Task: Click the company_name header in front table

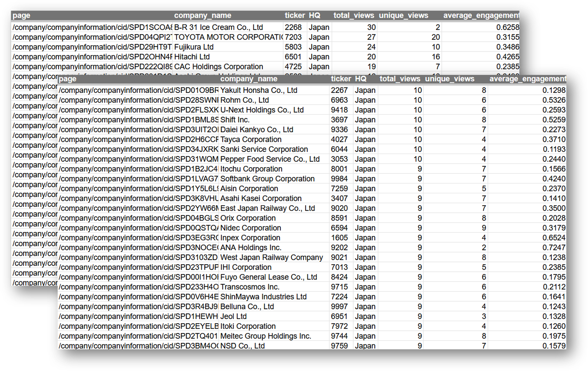Action: [x=249, y=79]
